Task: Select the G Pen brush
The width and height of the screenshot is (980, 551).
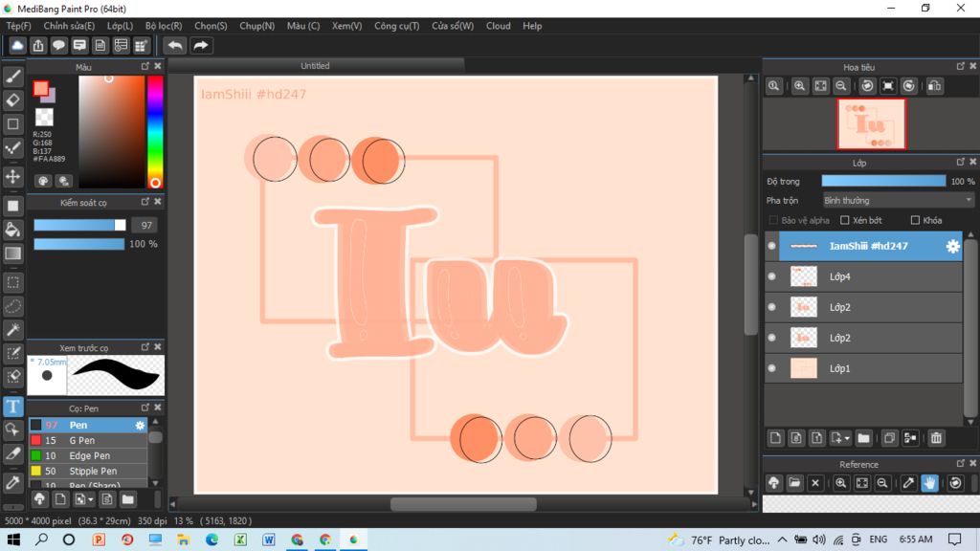Action: (88, 440)
